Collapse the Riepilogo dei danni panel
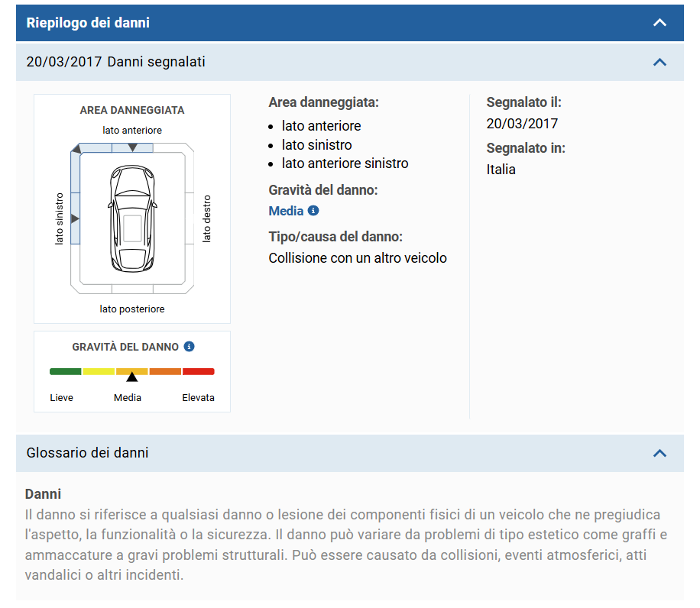 (x=660, y=23)
